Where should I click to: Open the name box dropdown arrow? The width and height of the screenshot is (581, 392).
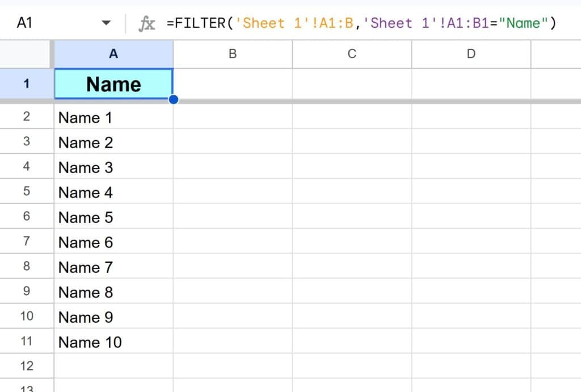(x=106, y=23)
